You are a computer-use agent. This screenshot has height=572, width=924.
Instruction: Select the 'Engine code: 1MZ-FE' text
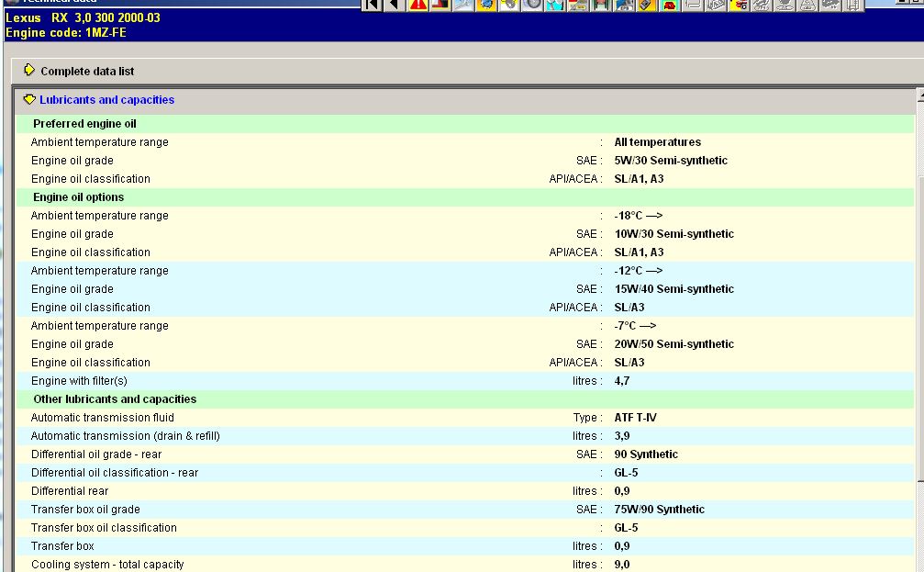(65, 32)
